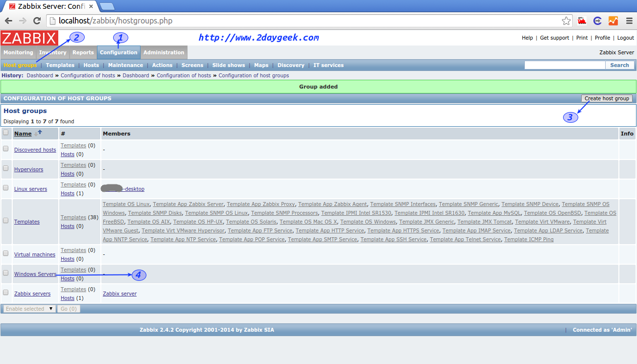Open the Discovered hosts group link

point(35,150)
